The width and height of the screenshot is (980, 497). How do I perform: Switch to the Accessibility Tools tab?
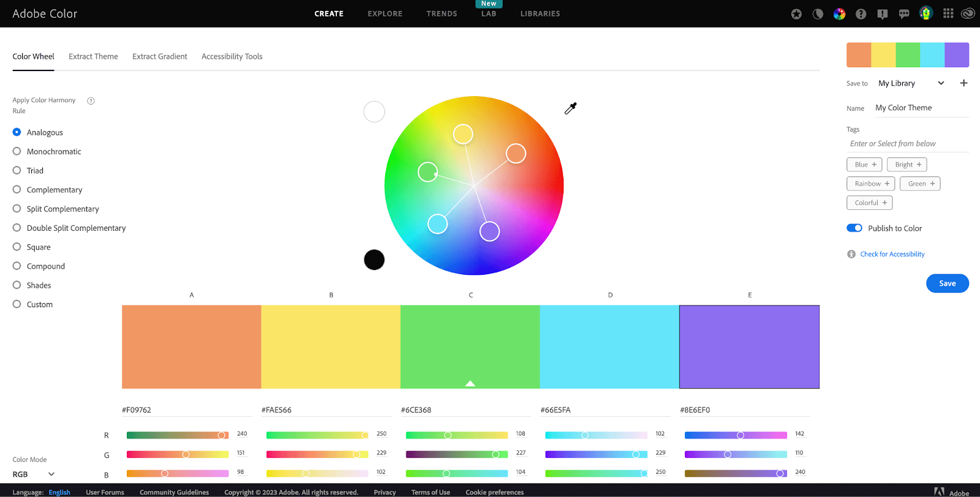pyautogui.click(x=232, y=56)
